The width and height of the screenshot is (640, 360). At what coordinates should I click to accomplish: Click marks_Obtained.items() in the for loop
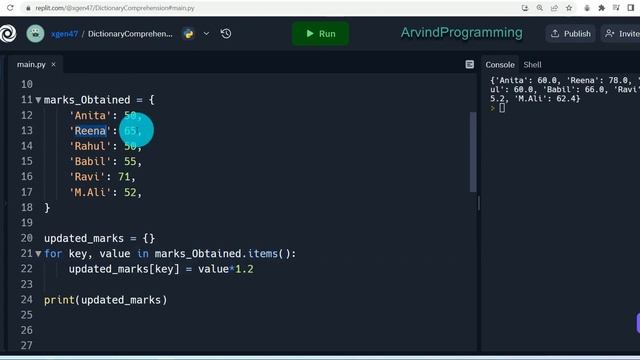(222, 254)
